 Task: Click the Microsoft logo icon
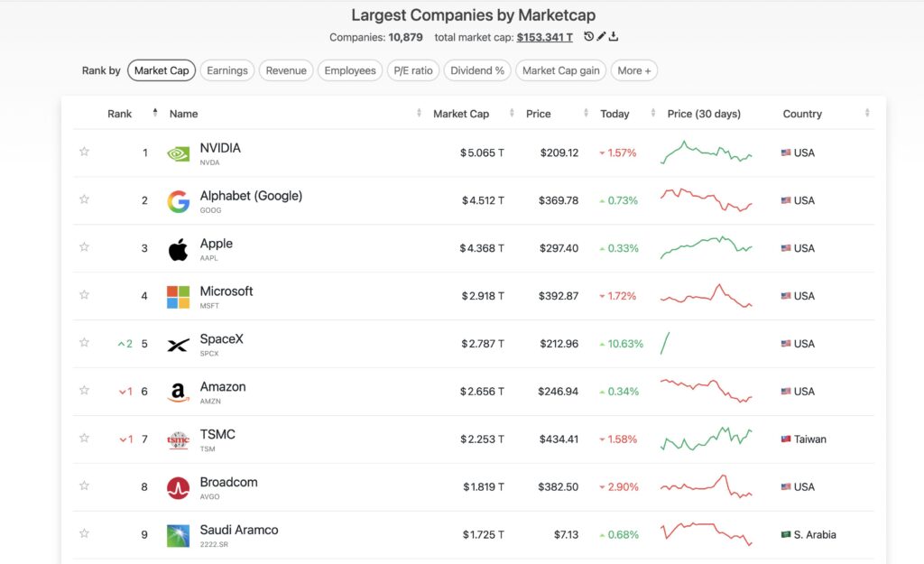178,297
